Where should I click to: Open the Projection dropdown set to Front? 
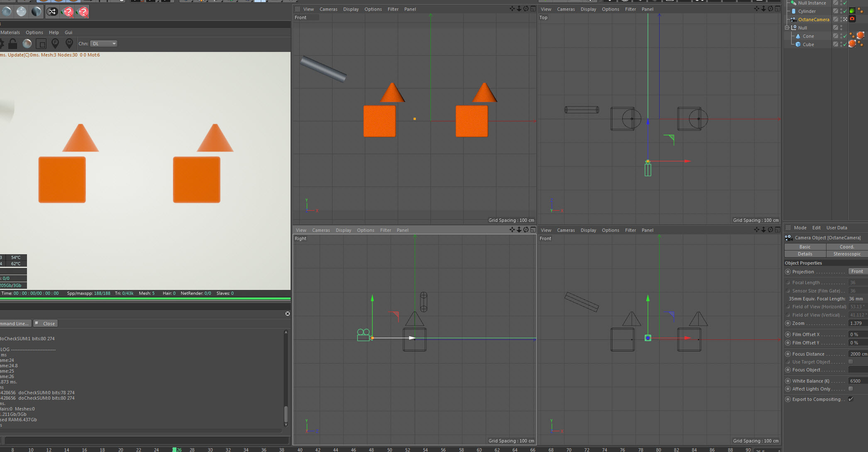(857, 272)
